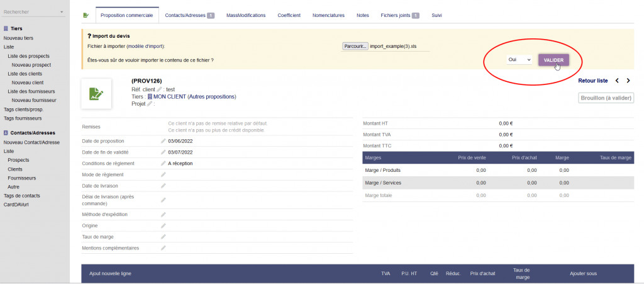Click Brouillon (à valider) status button
The image size is (644, 284).
click(606, 98)
